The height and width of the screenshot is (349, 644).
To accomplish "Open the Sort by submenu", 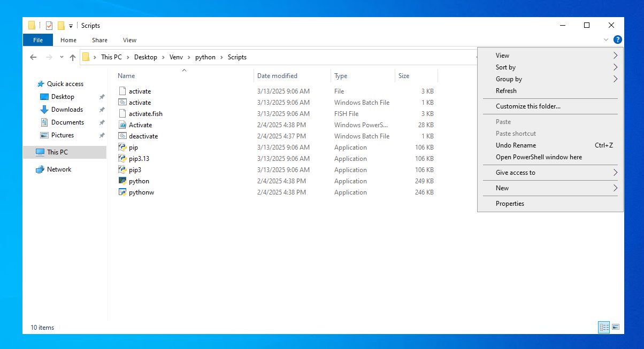I will pyautogui.click(x=505, y=67).
